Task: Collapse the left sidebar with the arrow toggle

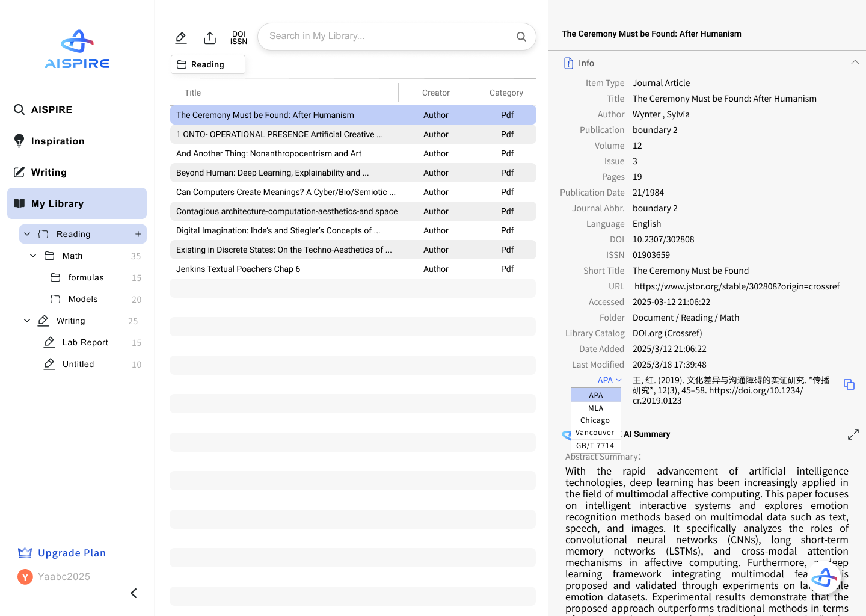Action: point(134,593)
